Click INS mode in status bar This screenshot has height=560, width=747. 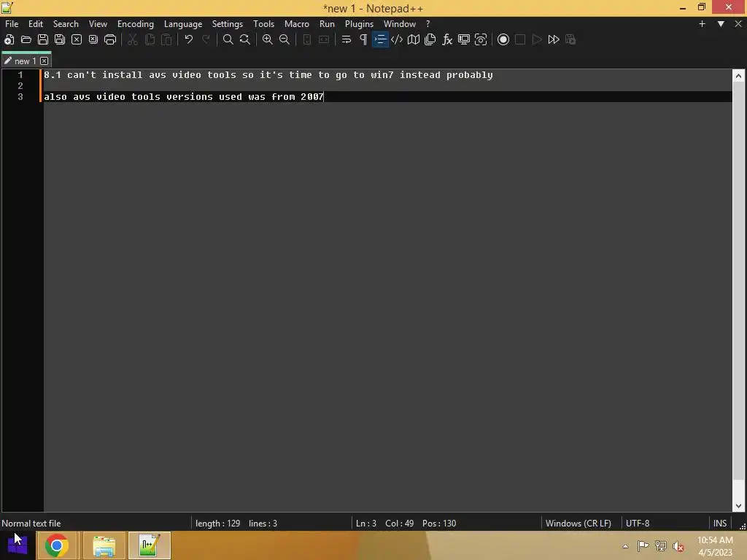click(x=720, y=524)
